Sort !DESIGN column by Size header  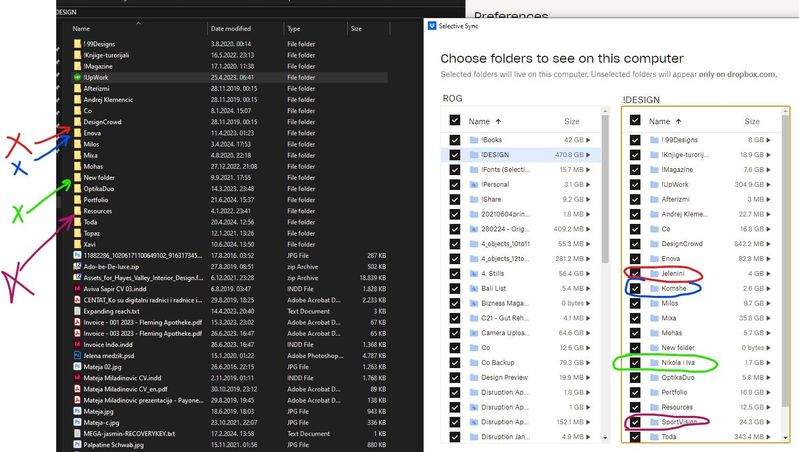tap(753, 120)
